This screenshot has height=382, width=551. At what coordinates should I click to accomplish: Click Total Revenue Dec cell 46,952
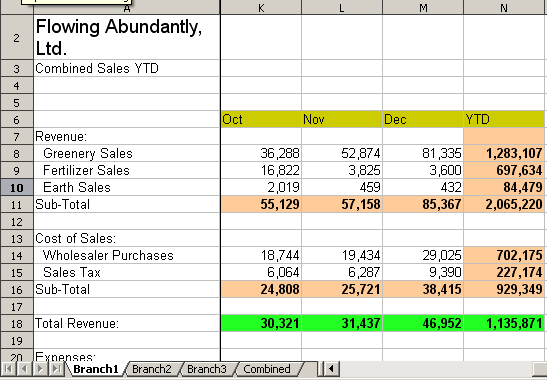tap(423, 323)
